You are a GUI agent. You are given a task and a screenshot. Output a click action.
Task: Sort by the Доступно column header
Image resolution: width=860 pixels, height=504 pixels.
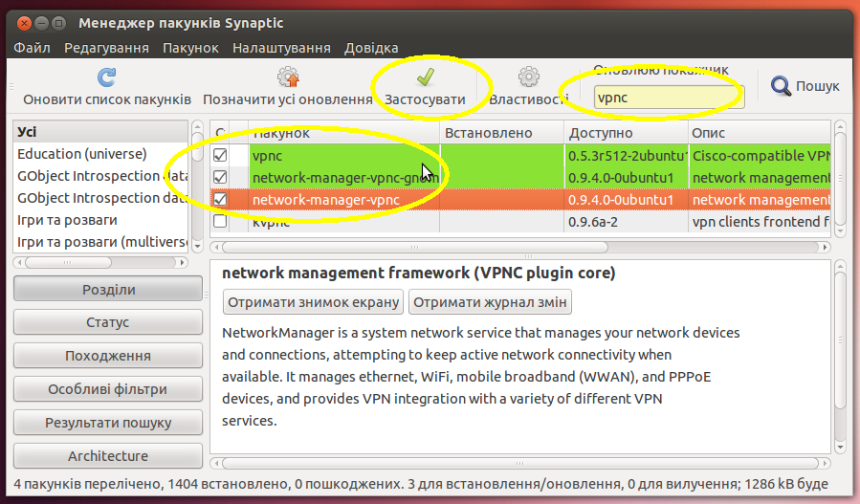point(626,133)
